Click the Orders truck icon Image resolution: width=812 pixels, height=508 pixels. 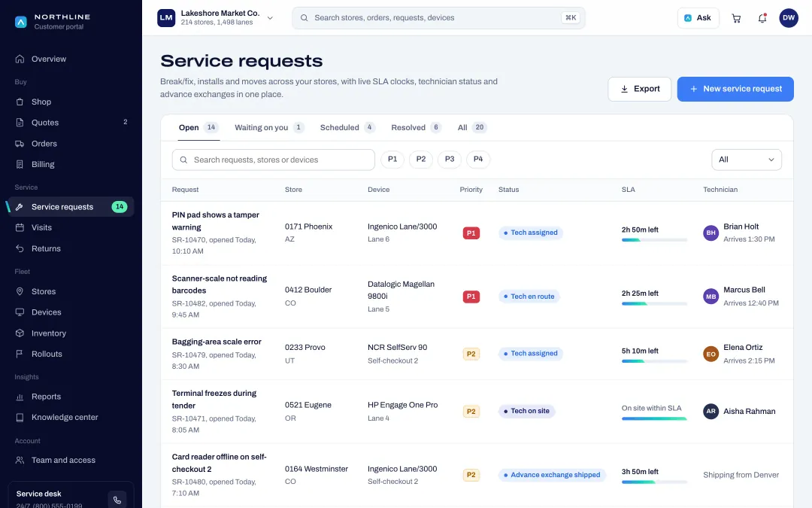(x=20, y=144)
